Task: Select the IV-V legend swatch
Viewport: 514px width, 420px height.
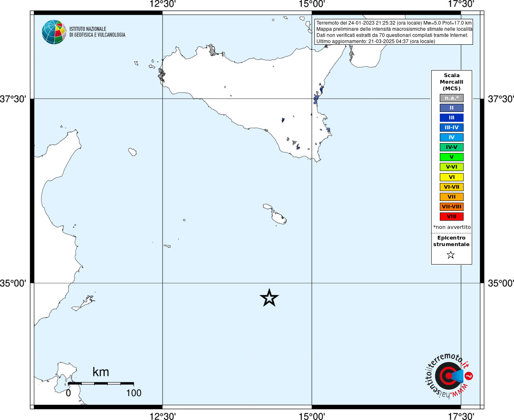Action: 452,147
